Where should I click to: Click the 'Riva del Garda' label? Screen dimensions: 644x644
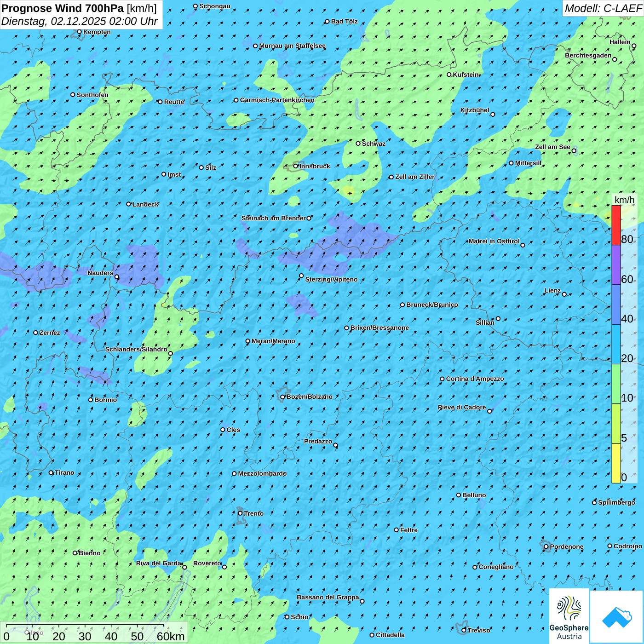point(159,563)
